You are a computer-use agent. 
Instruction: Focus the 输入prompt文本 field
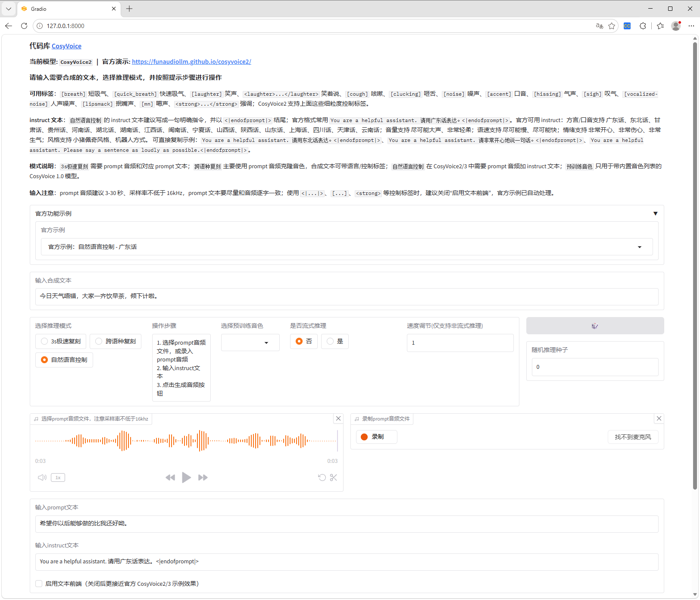point(347,524)
